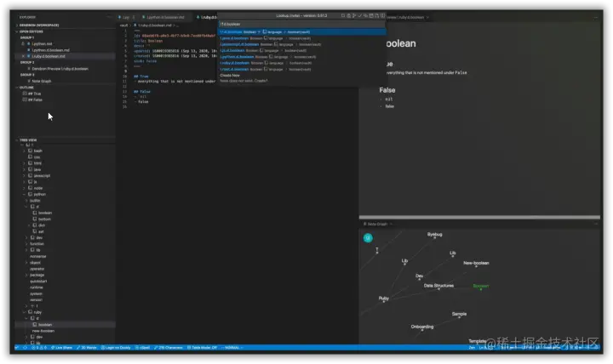
Task: Expand the package node in Tree View
Action: (x=26, y=275)
